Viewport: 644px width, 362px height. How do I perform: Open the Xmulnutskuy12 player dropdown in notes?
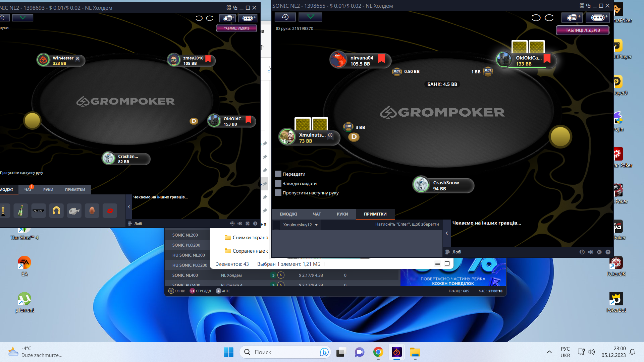(301, 225)
